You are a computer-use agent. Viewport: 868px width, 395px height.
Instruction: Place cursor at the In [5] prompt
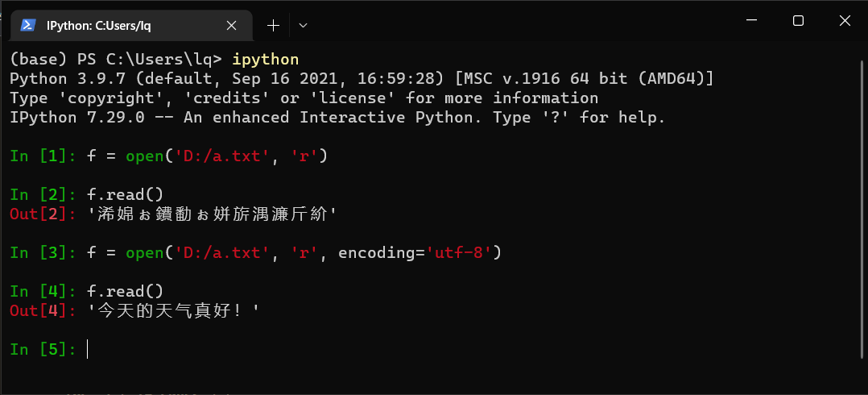pyautogui.click(x=88, y=350)
